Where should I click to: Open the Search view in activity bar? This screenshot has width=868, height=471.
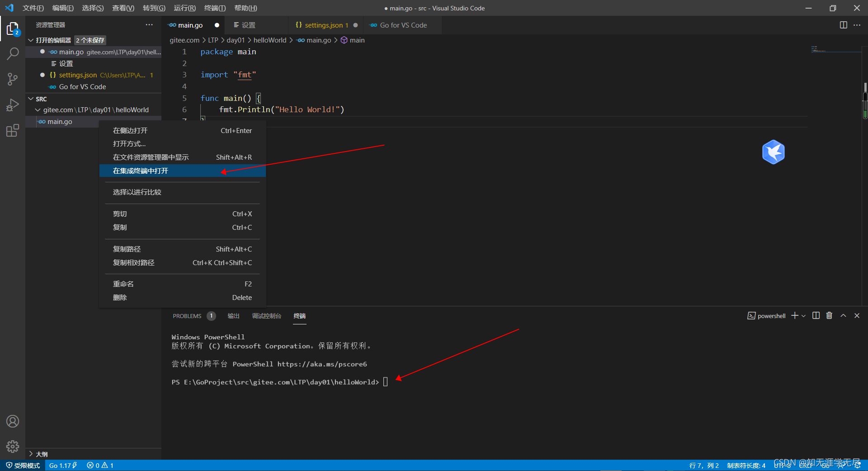click(13, 54)
